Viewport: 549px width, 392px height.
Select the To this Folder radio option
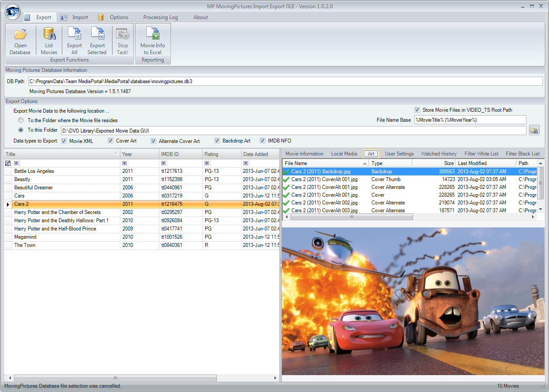21,130
